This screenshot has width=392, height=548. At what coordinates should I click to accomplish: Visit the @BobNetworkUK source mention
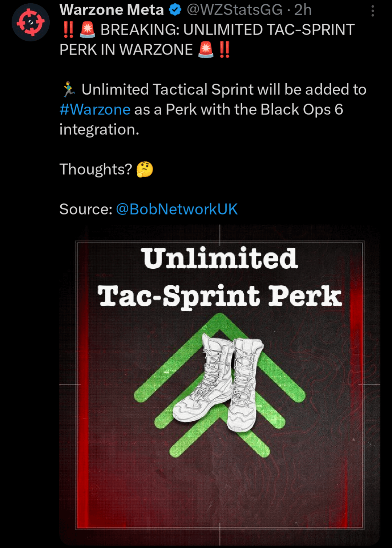pos(177,209)
